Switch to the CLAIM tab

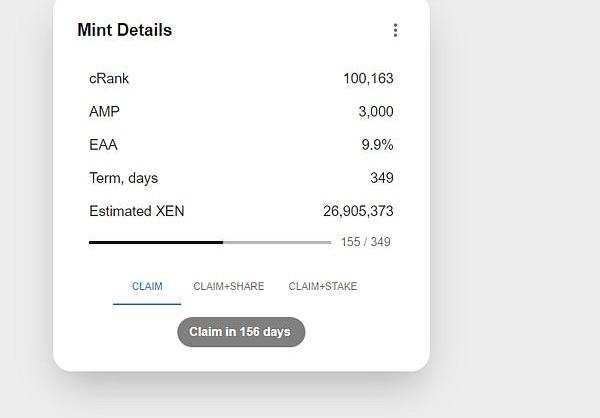(x=147, y=287)
